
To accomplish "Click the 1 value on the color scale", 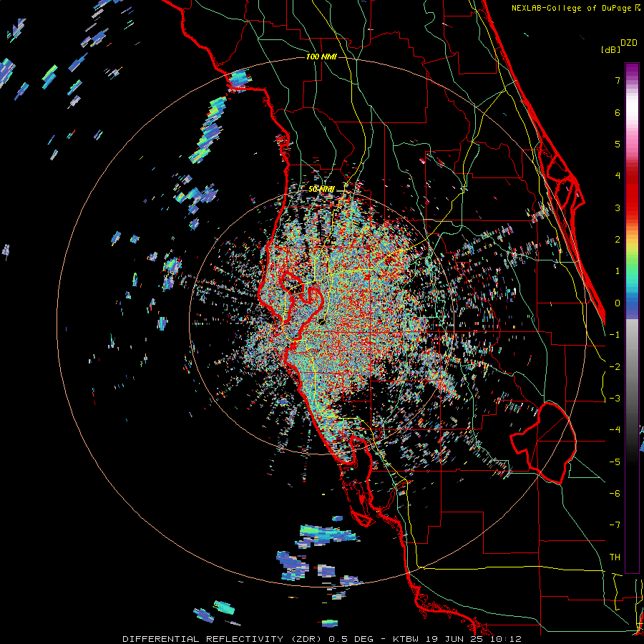I will click(618, 271).
